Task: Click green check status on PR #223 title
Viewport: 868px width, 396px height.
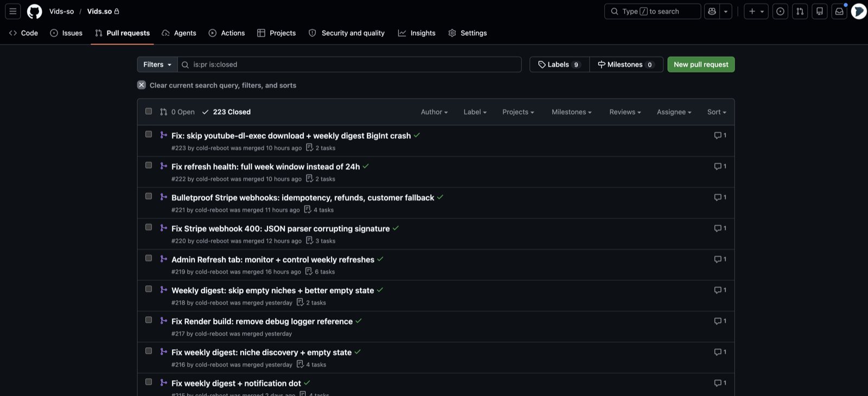Action: coord(417,135)
